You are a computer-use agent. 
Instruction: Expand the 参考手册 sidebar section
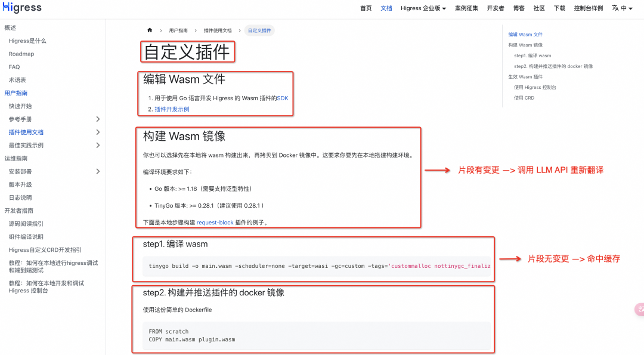(x=98, y=119)
